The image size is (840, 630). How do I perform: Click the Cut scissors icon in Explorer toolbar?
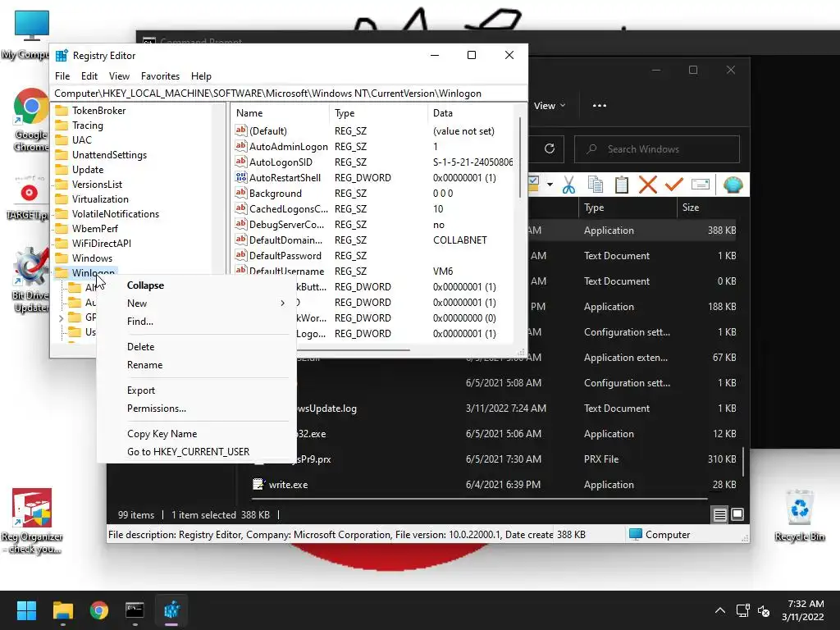pyautogui.click(x=568, y=185)
